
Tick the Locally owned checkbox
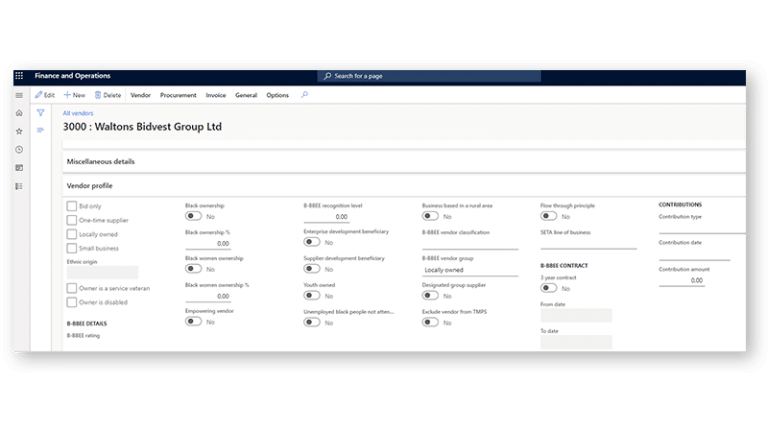[71, 234]
